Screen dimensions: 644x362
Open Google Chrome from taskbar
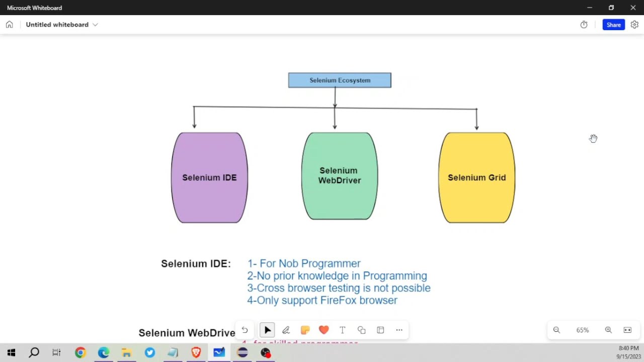click(x=80, y=353)
